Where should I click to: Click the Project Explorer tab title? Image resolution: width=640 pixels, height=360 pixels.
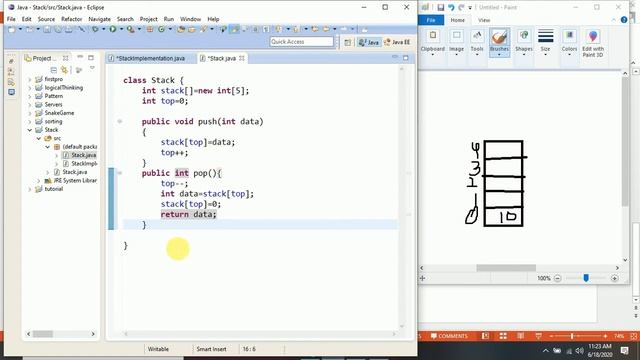click(42, 58)
